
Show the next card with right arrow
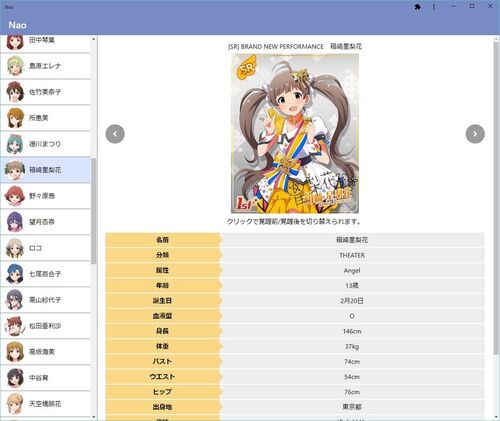pyautogui.click(x=475, y=134)
